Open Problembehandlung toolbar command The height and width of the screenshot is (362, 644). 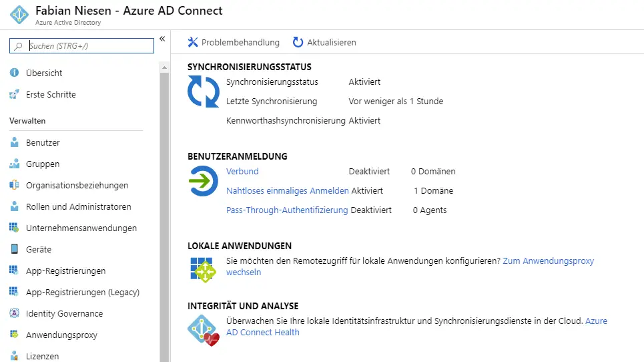click(x=240, y=42)
